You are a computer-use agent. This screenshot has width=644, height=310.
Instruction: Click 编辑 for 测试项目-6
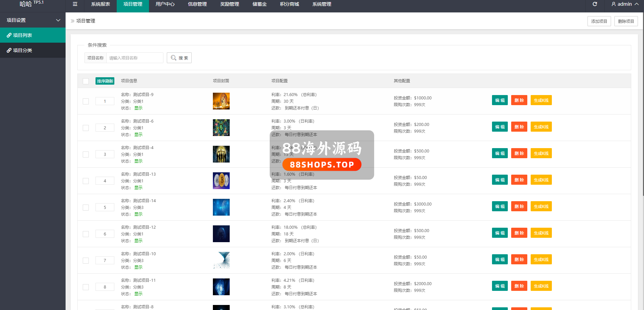tap(500, 127)
